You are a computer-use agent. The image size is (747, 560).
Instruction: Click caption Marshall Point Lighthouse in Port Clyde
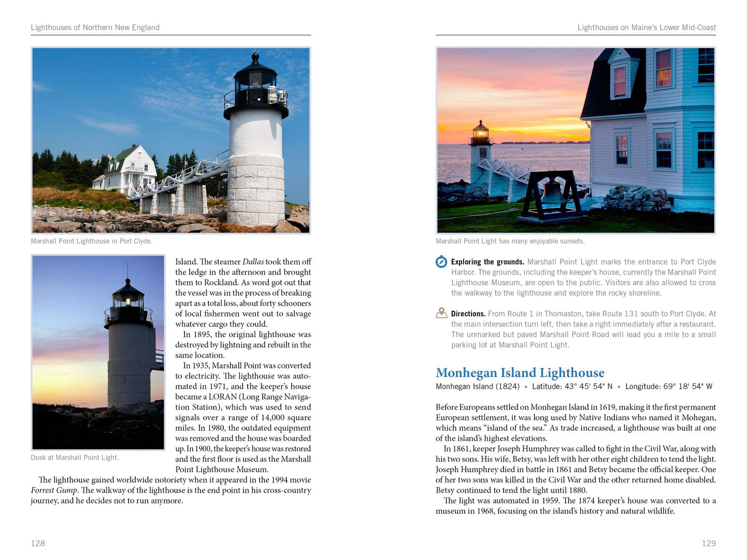pos(92,241)
